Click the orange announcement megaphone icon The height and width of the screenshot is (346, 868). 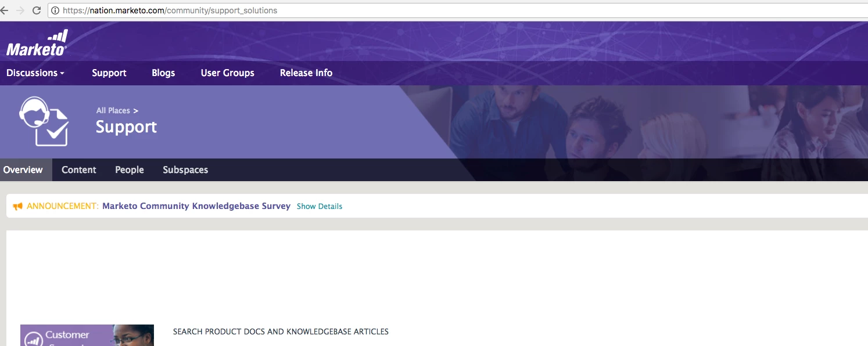18,206
